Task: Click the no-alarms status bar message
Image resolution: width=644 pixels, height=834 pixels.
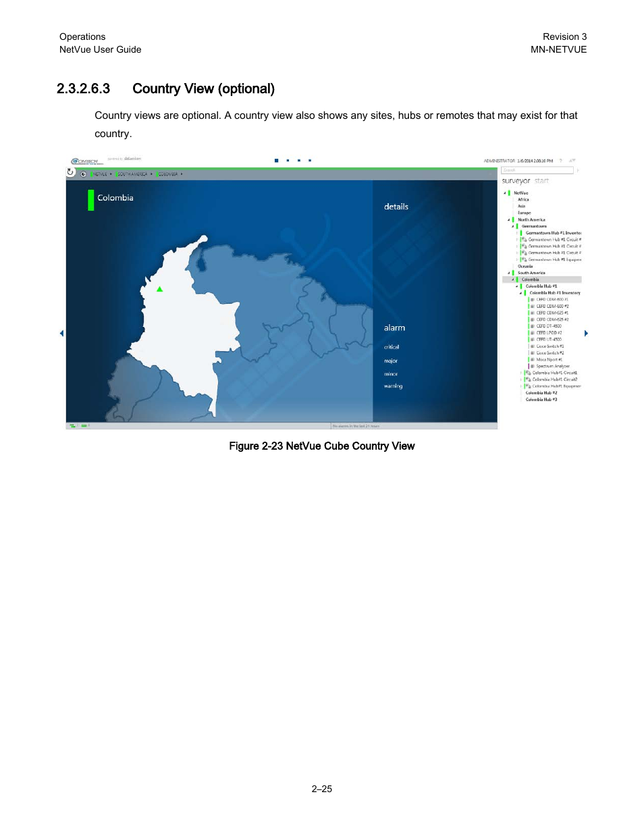Action: (356, 426)
